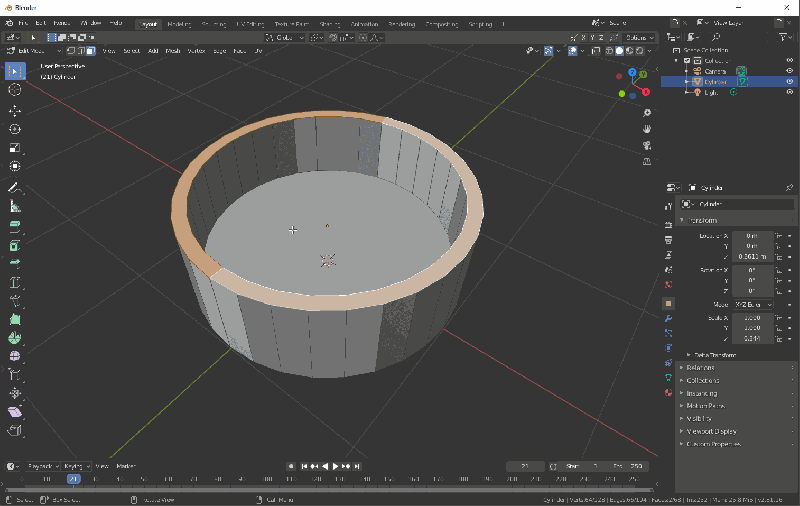Select the Move tool
This screenshot has width=800, height=506.
15,111
